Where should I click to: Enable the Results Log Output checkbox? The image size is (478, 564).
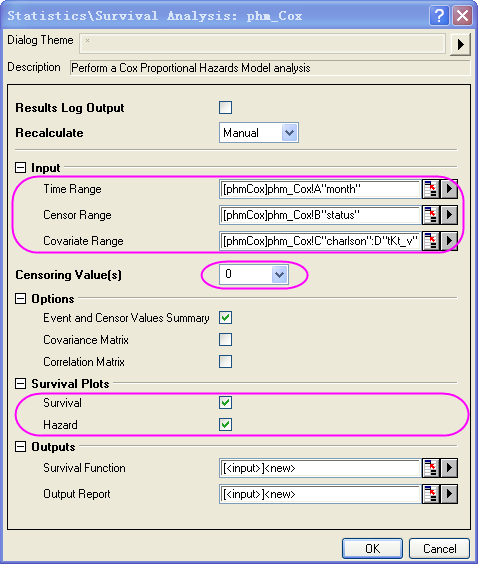[x=225, y=108]
